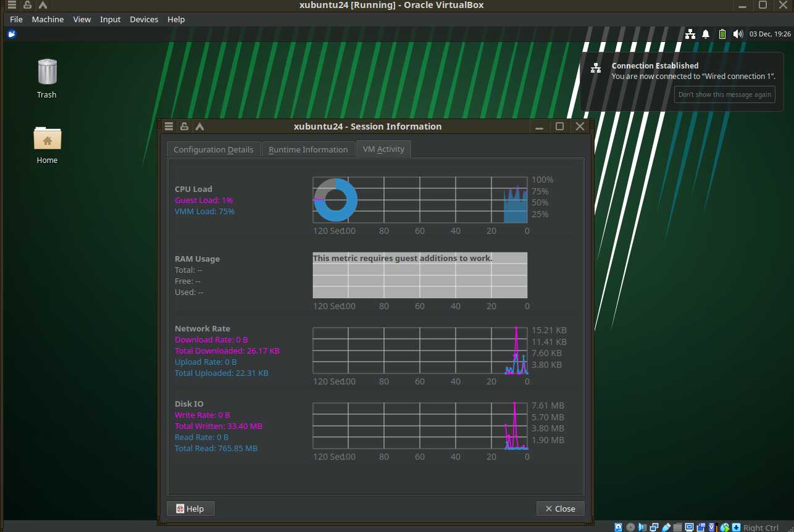Select the VM Activity tab

click(383, 149)
